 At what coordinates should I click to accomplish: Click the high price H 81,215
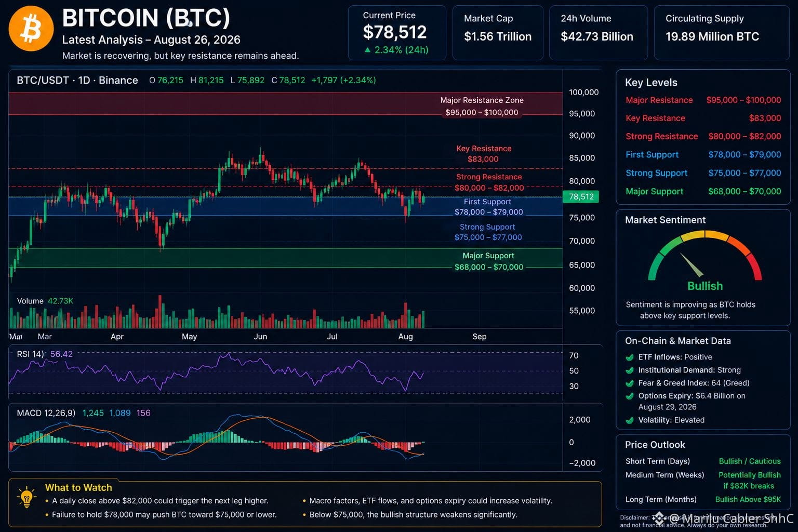pos(207,80)
